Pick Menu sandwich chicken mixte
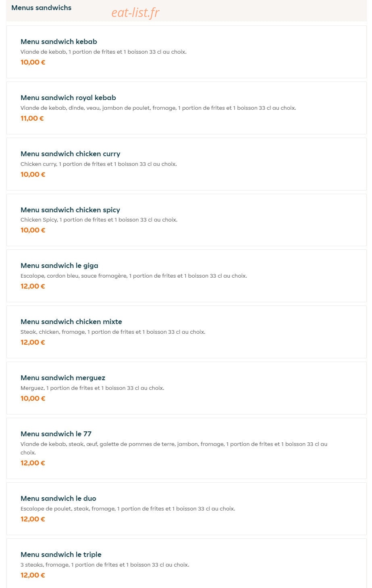The height and width of the screenshot is (588, 372). (x=186, y=332)
